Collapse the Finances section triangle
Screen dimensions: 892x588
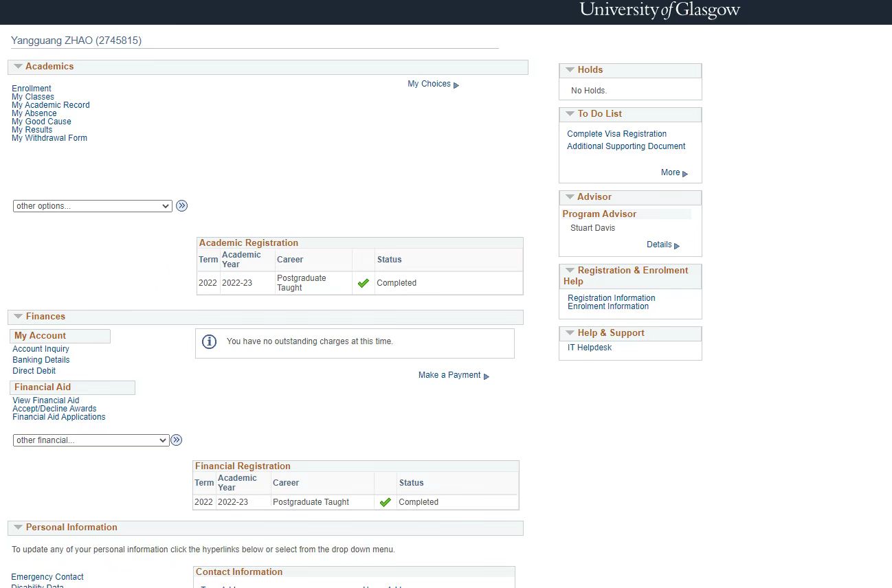18,317
